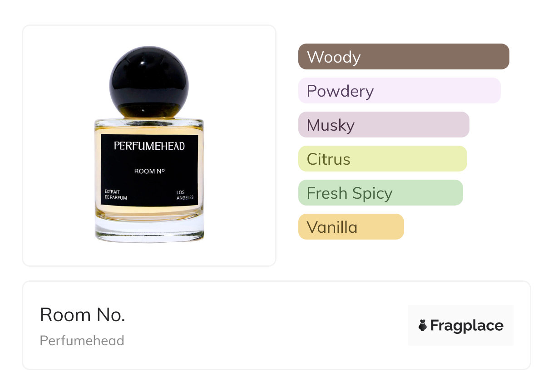Click the Fragplace perfume bottle icon

click(x=423, y=325)
